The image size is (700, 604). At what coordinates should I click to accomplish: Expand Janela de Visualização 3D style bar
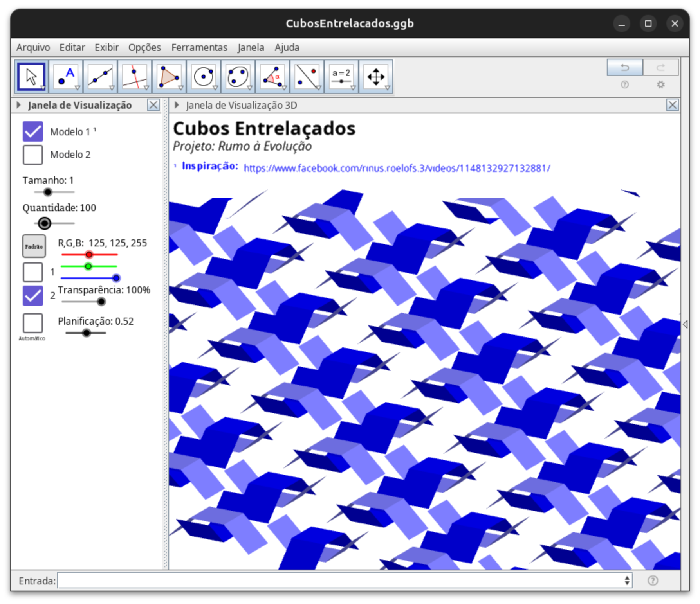177,105
